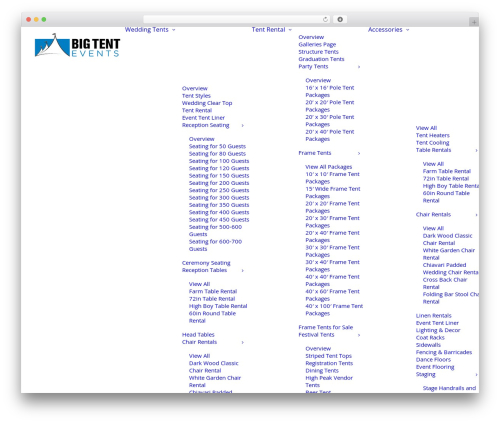
Task: Open Registration Tents link
Action: coord(329,363)
